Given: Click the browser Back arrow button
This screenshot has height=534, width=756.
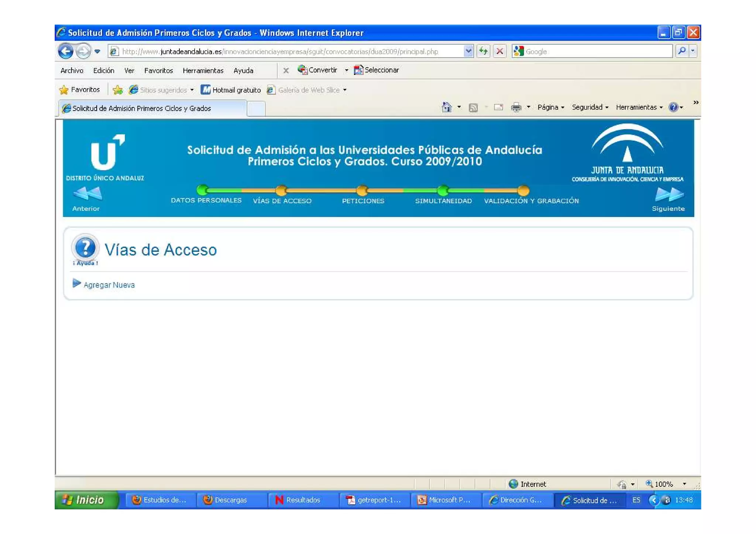Looking at the screenshot, I should pos(66,51).
